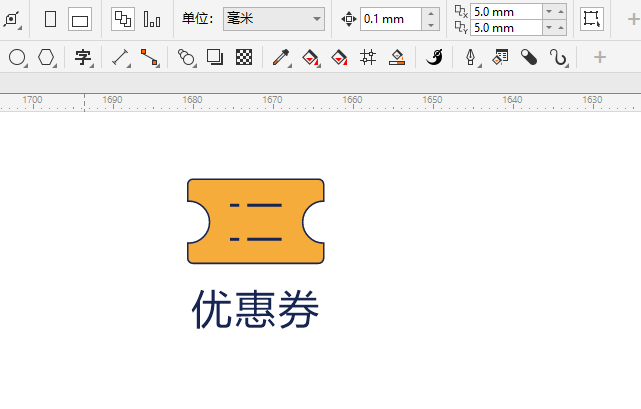Open the duplicate X distance dropdown arrow
The image size is (641, 409).
coord(549,11)
